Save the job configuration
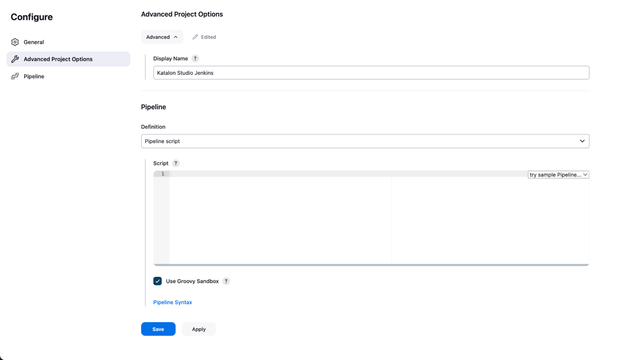 click(158, 329)
